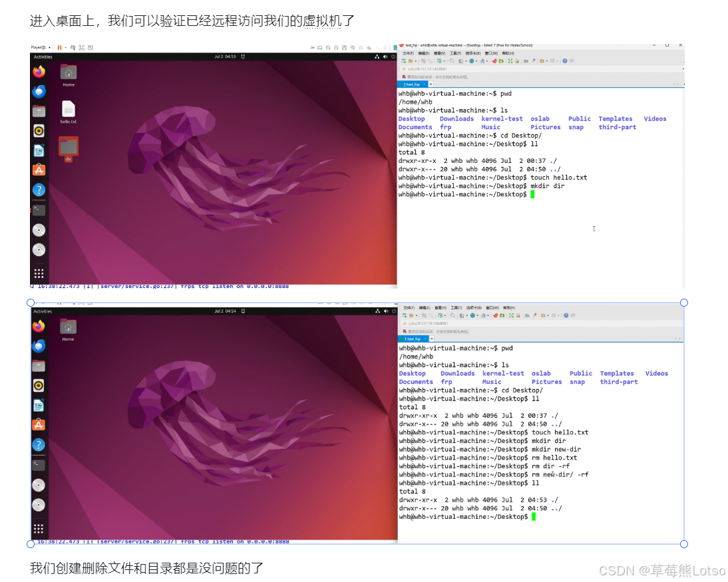
Task: Click new tab plus button in upper Xshell
Action: coord(431,84)
